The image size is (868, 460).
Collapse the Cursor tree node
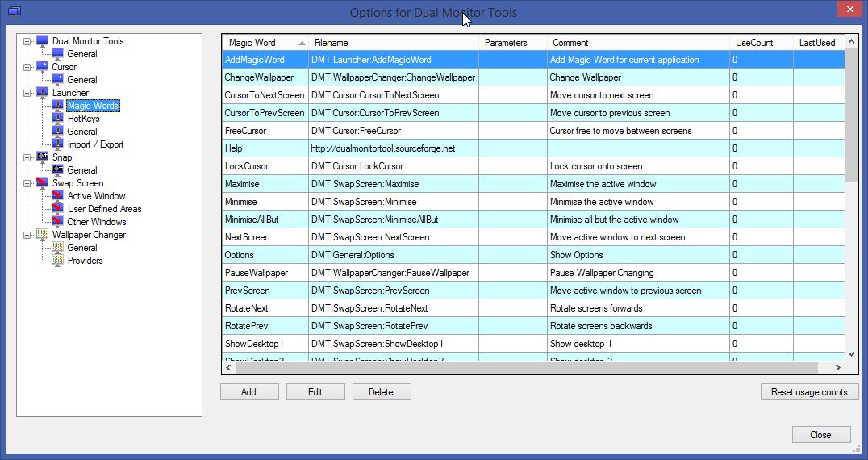27,67
